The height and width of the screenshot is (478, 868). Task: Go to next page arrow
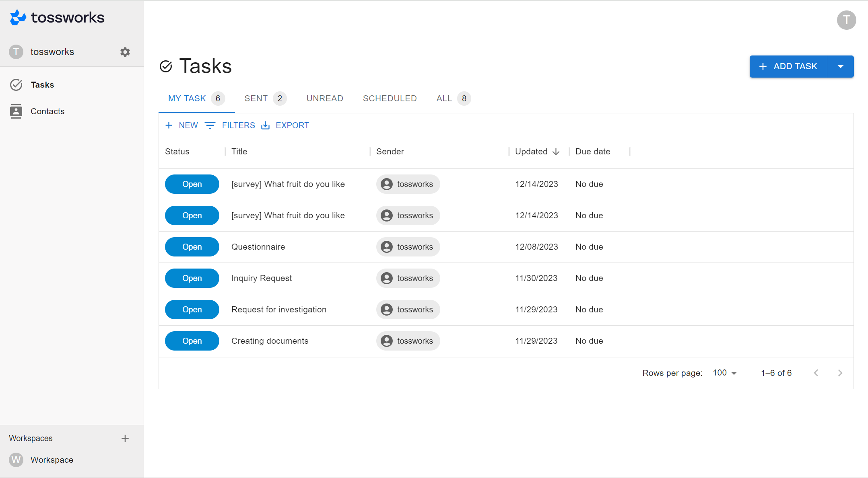point(840,373)
